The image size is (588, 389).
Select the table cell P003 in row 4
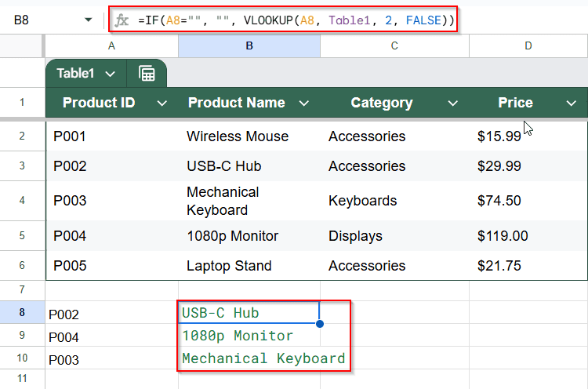(112, 201)
